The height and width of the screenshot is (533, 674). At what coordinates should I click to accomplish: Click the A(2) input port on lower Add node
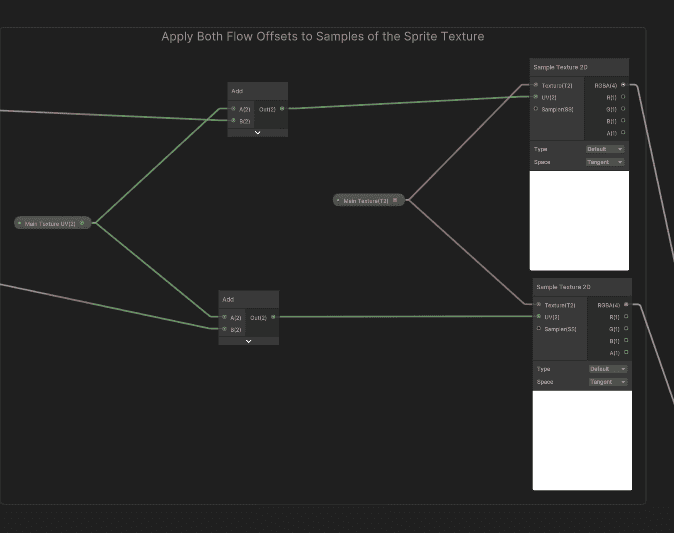tap(224, 317)
